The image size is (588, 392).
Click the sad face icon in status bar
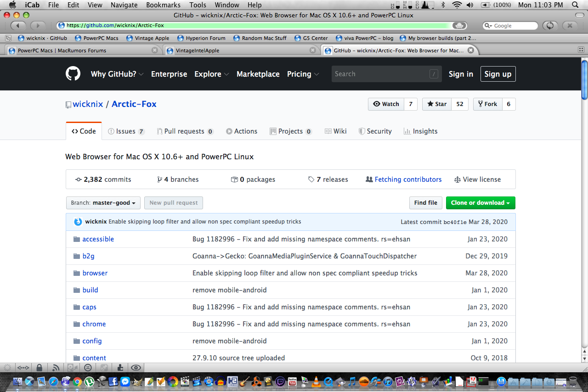[87, 367]
